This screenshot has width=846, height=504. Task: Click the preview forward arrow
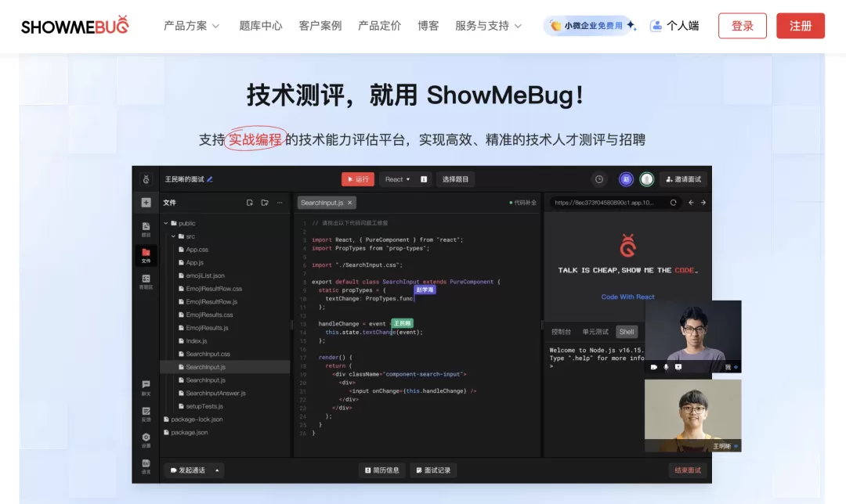pyautogui.click(x=703, y=203)
